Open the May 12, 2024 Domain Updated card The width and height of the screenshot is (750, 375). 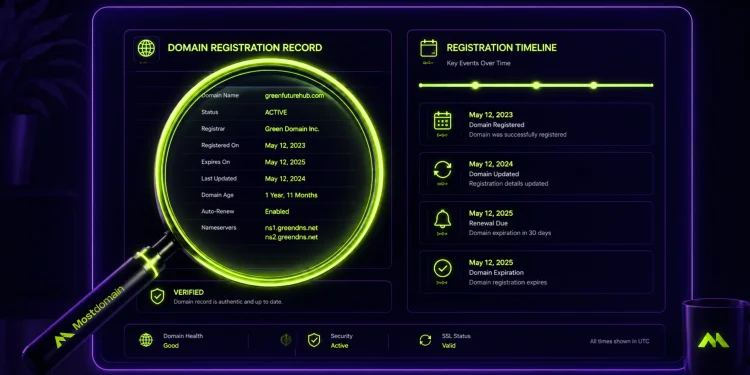pyautogui.click(x=536, y=174)
